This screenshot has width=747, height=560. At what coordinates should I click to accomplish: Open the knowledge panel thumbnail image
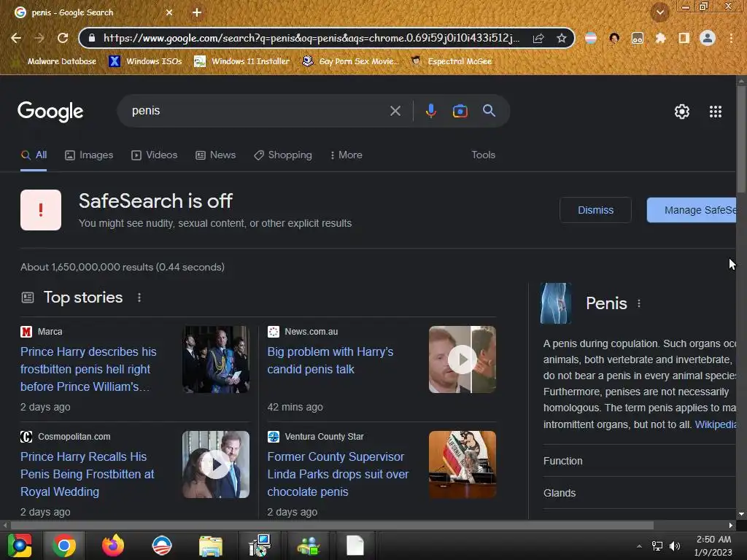555,303
